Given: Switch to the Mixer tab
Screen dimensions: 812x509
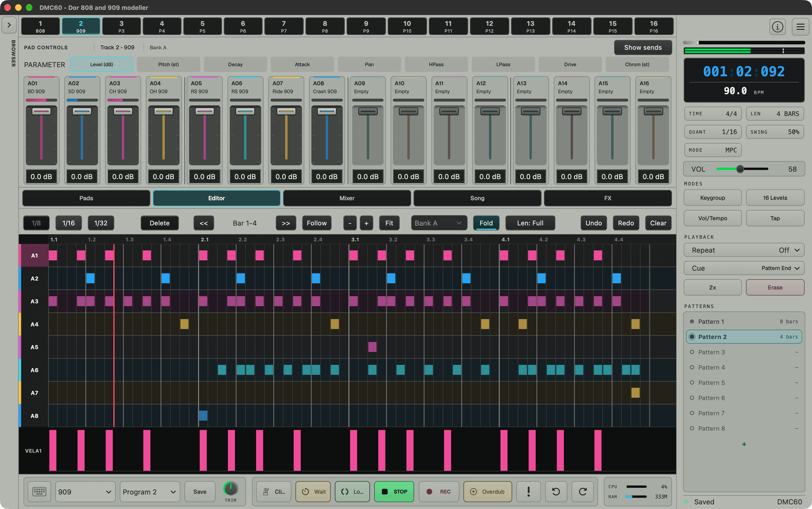Looking at the screenshot, I should (x=347, y=198).
